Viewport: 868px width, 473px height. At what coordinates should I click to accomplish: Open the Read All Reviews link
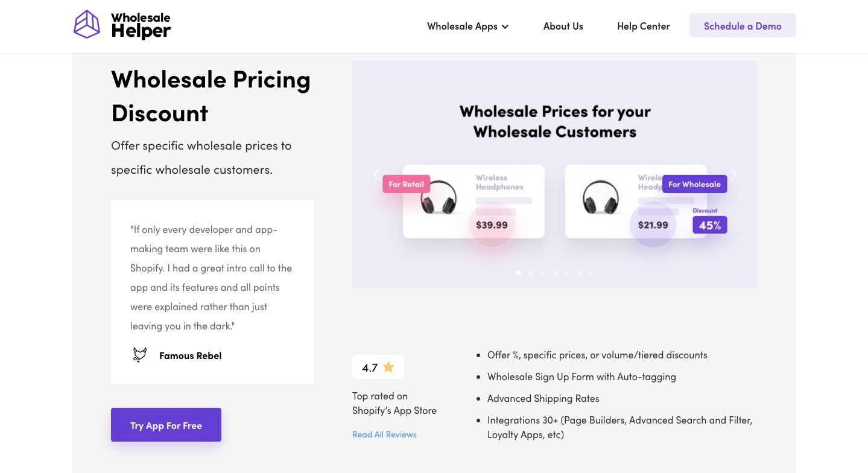tap(384, 434)
